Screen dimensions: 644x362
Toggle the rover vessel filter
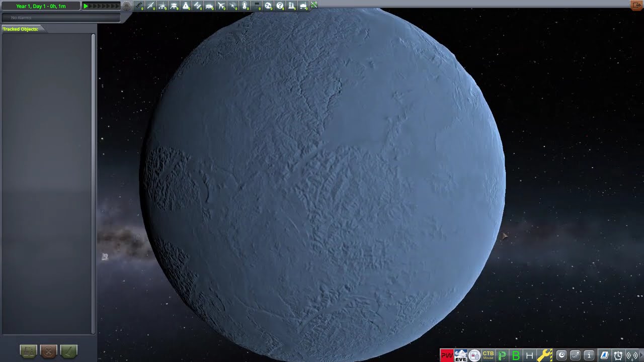point(162,6)
